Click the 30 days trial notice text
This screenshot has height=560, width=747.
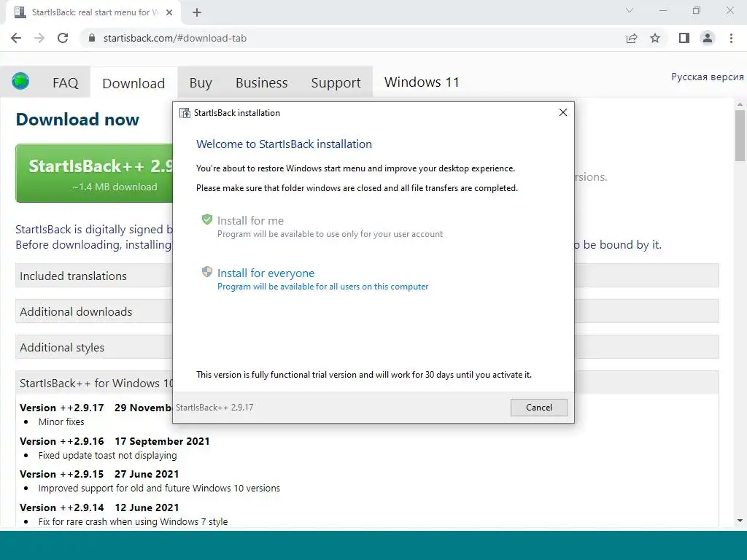coord(364,375)
